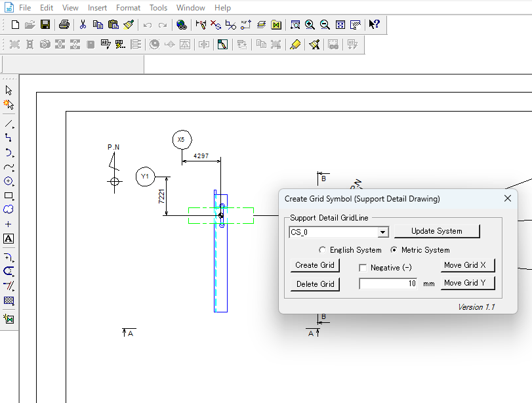Select the English System radio button
The width and height of the screenshot is (532, 403).
(x=322, y=250)
